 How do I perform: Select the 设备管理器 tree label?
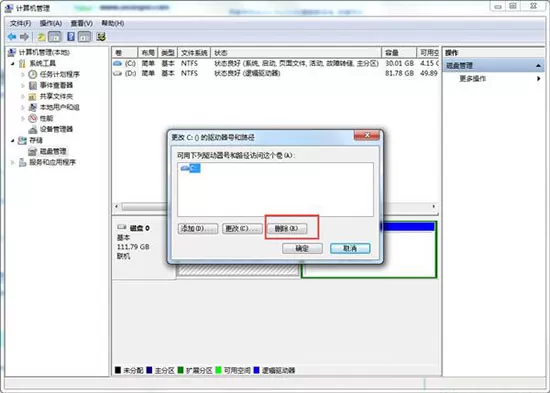tap(56, 129)
